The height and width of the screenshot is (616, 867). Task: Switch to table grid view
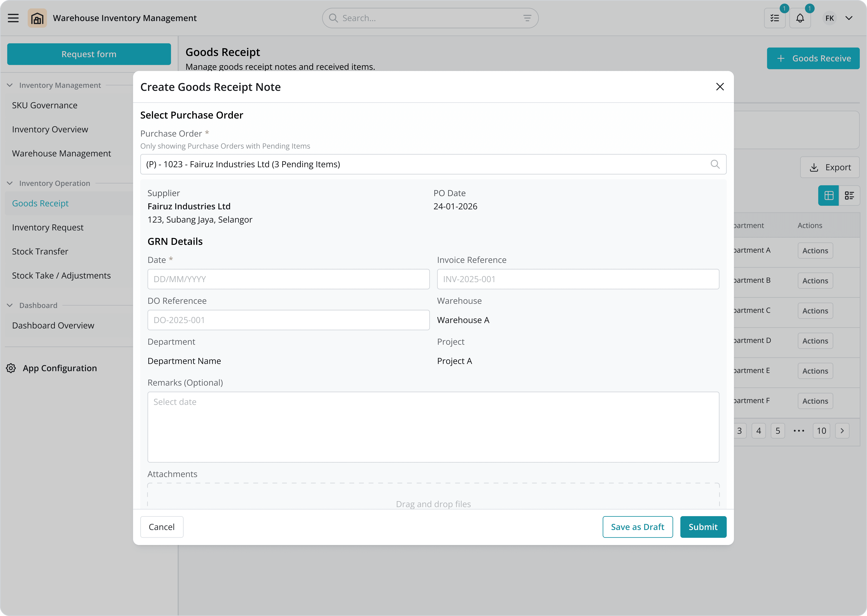coord(829,195)
